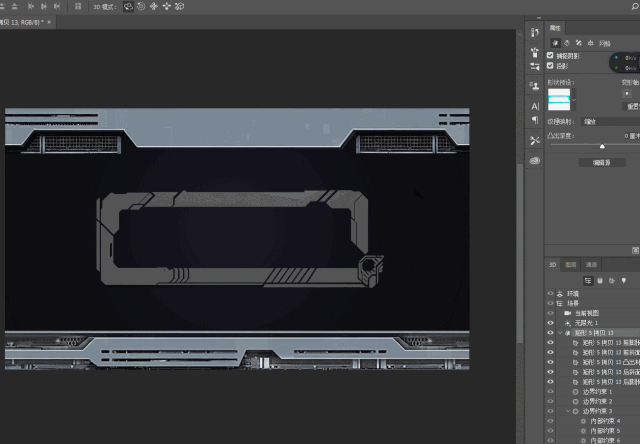Collapse the 边界约束 3 tree item
640x444 pixels.
pyautogui.click(x=568, y=411)
